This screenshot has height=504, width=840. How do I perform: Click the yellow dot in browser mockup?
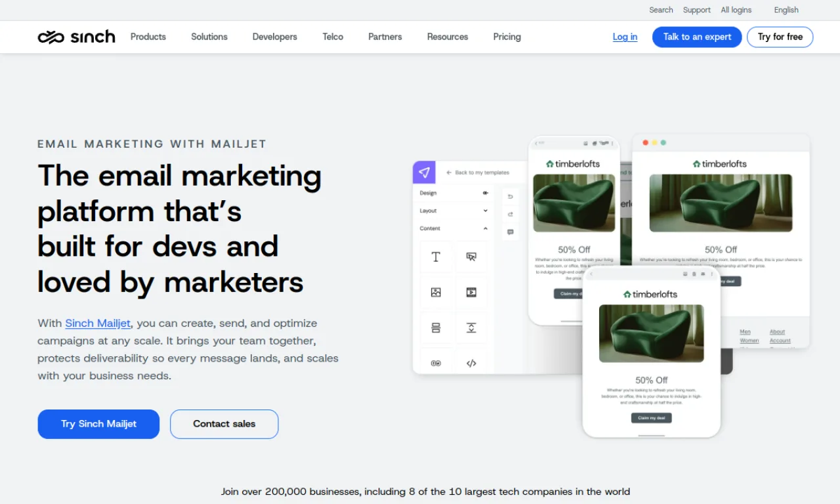(654, 142)
